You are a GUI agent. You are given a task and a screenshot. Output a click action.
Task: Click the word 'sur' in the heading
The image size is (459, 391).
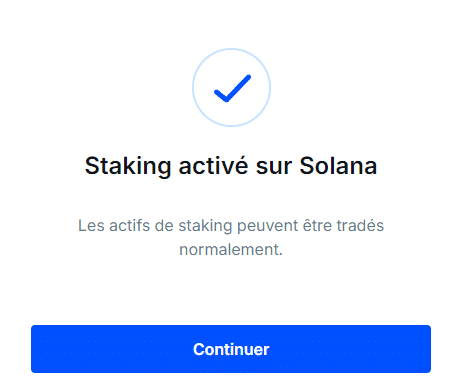coord(274,168)
